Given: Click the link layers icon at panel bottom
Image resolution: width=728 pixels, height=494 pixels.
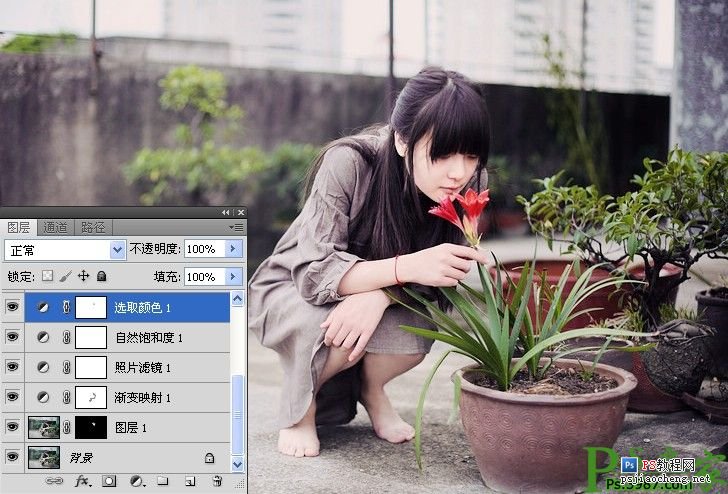Looking at the screenshot, I should (x=55, y=481).
